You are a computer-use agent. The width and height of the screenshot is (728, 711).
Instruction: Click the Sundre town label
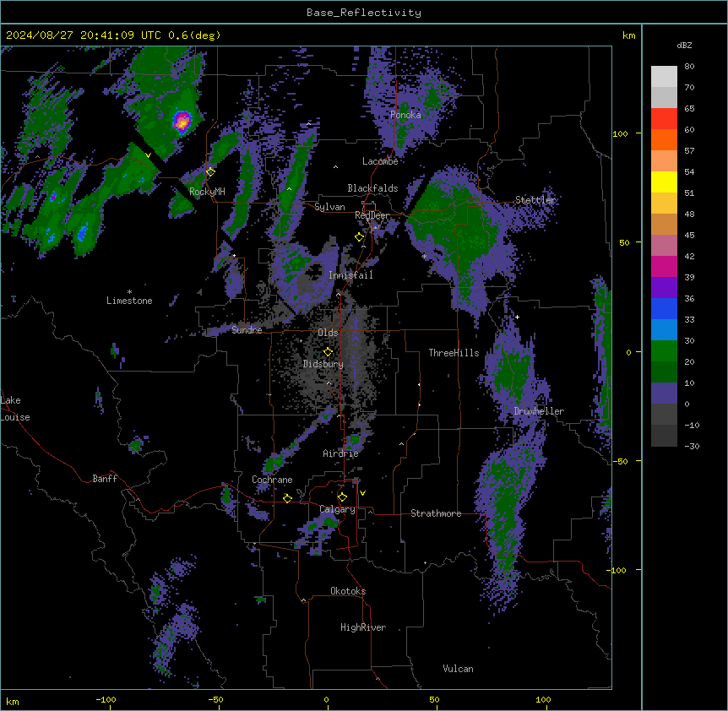pos(247,330)
